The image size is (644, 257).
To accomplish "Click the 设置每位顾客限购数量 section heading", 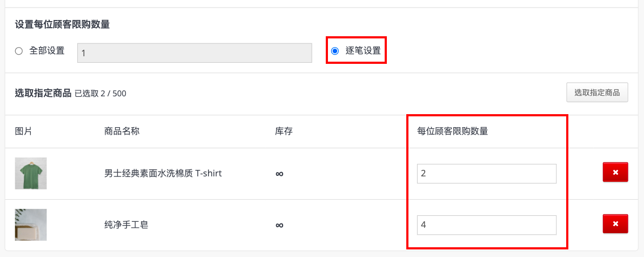I will tap(63, 25).
